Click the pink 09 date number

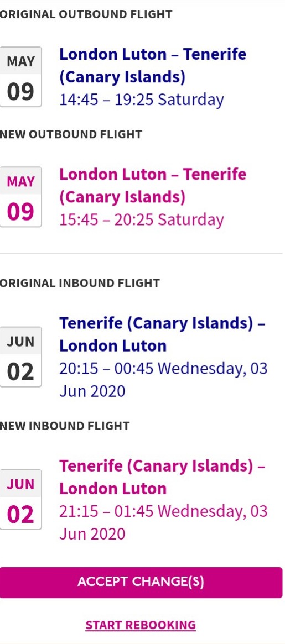tap(20, 212)
